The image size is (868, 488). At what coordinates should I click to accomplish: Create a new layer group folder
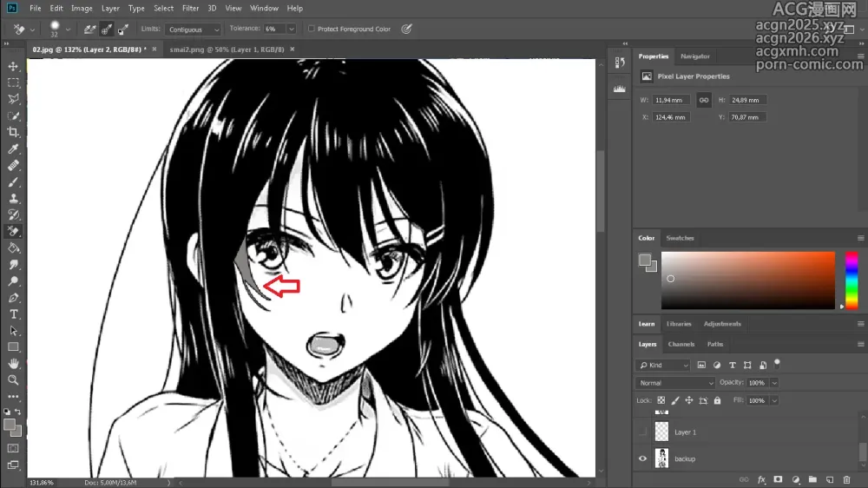812,479
